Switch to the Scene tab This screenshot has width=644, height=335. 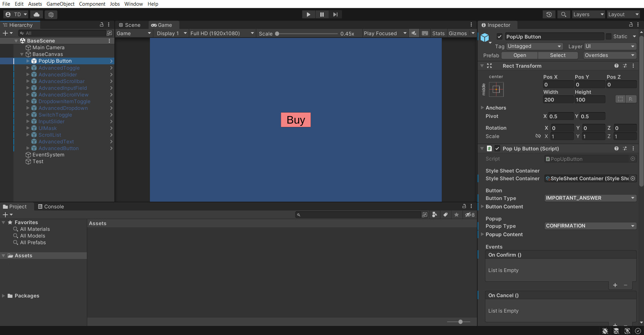129,25
